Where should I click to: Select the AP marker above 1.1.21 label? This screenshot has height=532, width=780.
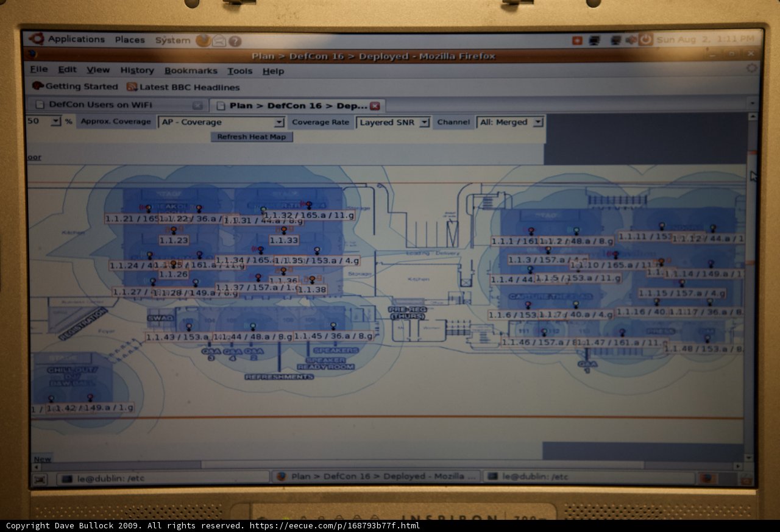point(148,208)
